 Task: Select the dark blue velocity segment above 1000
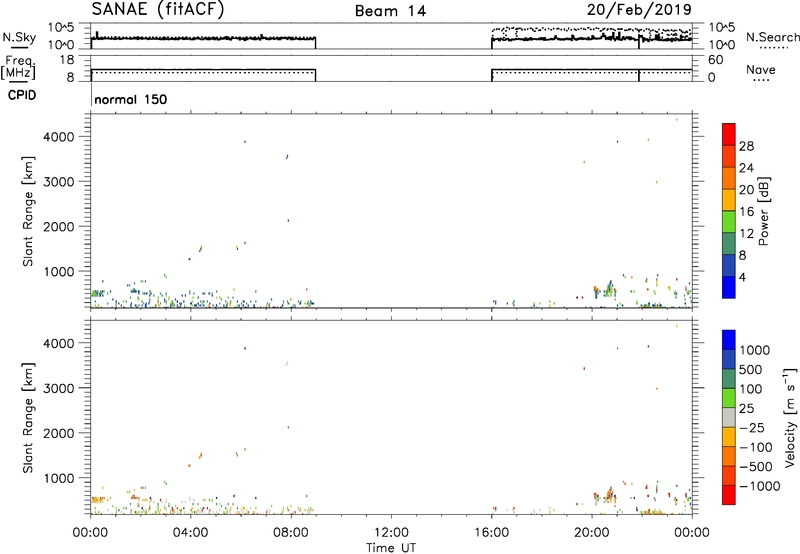729,340
